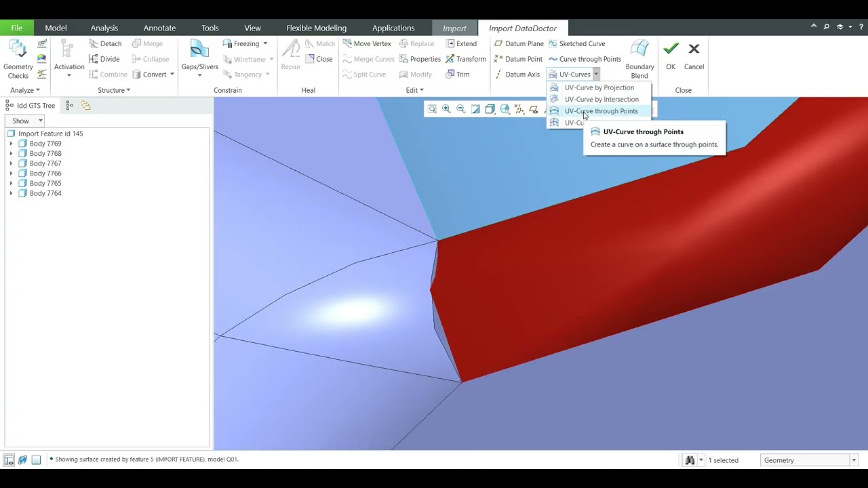Create a Datum Plane

point(519,43)
